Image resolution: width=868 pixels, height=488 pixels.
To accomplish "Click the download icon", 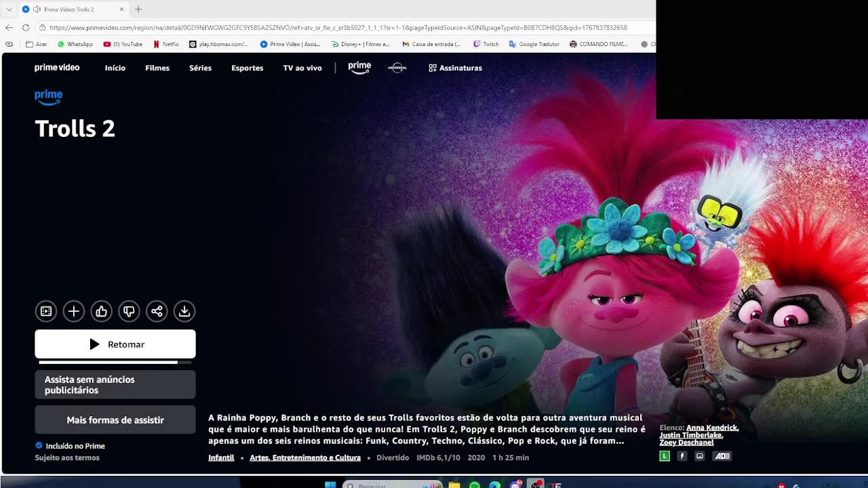I will click(x=184, y=311).
